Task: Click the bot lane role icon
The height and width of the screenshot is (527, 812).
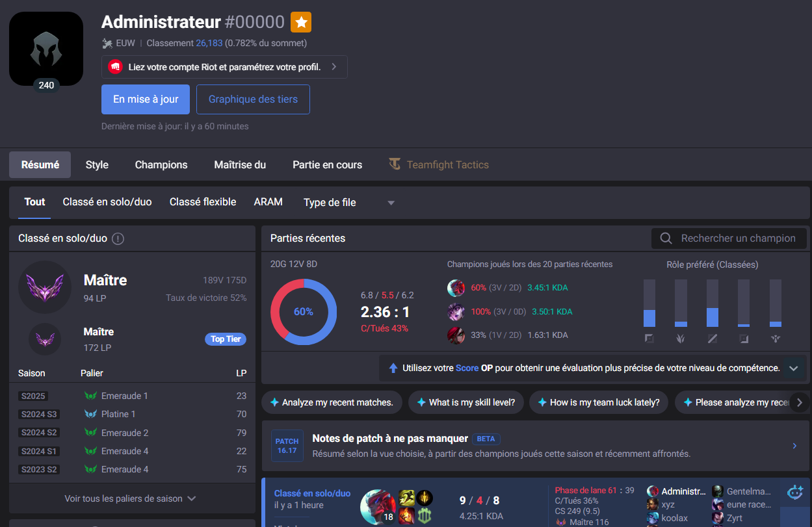Action: click(x=744, y=339)
